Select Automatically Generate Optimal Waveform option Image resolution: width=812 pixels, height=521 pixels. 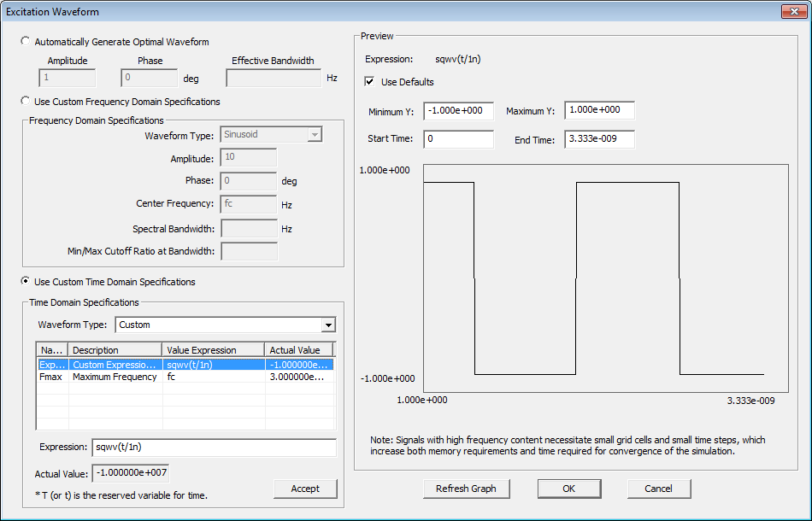point(26,42)
